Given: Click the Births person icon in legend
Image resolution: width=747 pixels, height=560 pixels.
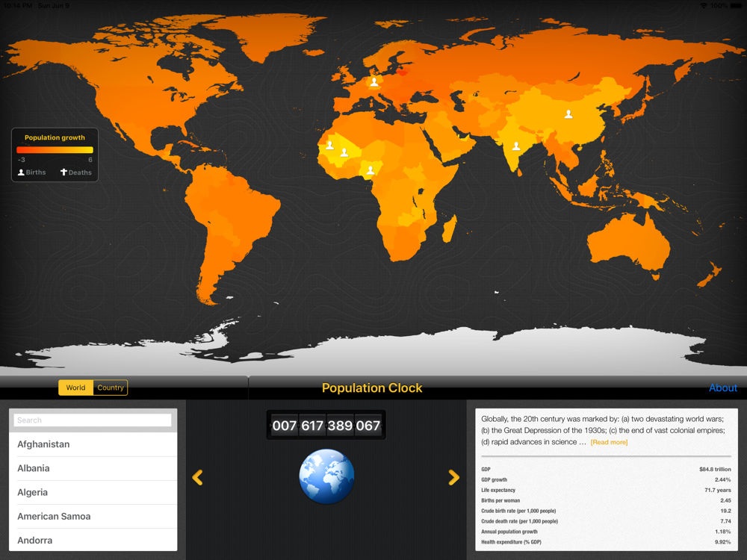Looking at the screenshot, I should pyautogui.click(x=21, y=172).
